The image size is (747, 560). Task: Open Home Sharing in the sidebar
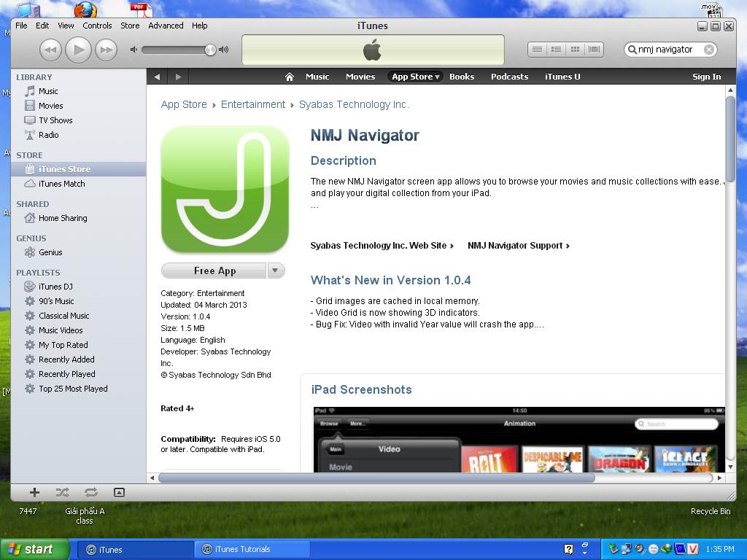(63, 218)
